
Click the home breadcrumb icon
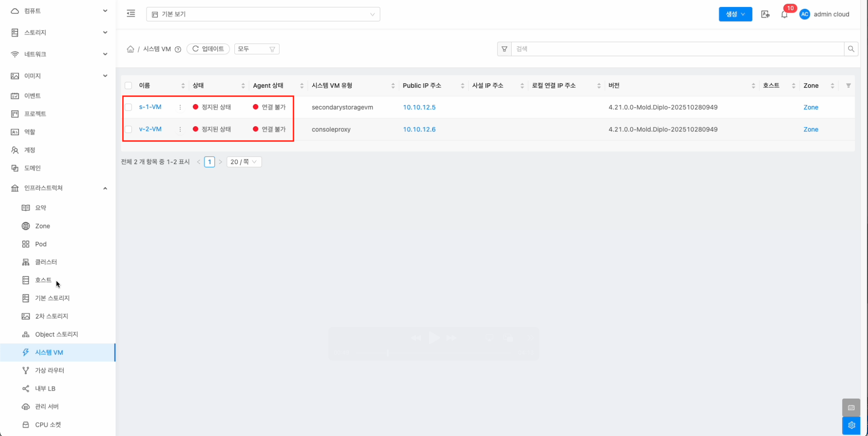(x=130, y=49)
